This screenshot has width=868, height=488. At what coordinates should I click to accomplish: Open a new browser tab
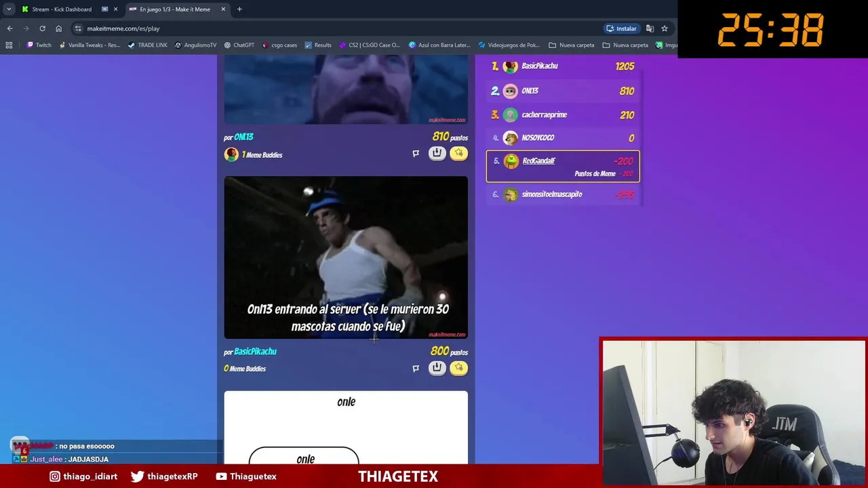[239, 9]
